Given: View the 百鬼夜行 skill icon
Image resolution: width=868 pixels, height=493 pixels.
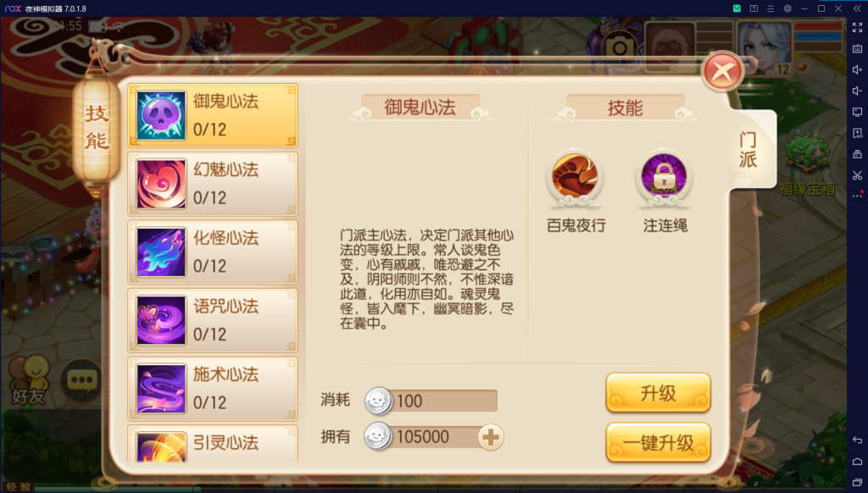Looking at the screenshot, I should click(575, 176).
